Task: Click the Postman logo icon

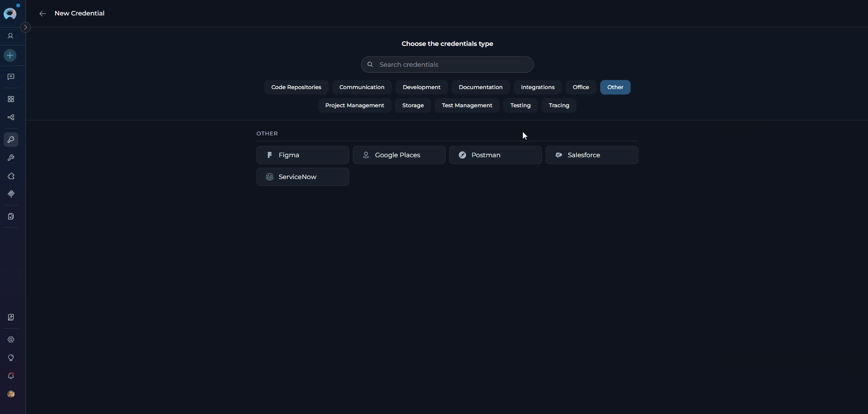Action: pyautogui.click(x=462, y=155)
